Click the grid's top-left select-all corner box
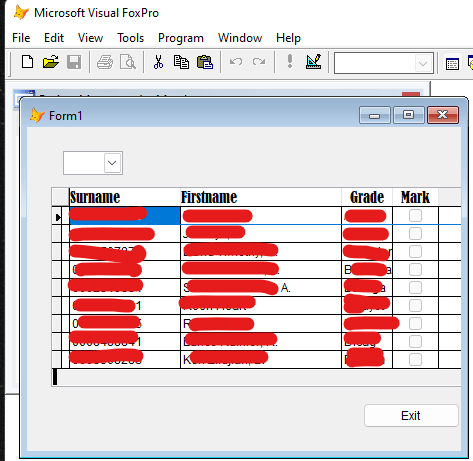 click(60, 197)
